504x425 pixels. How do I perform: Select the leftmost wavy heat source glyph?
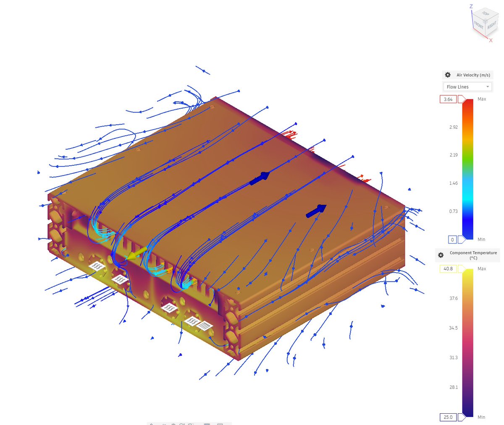click(97, 265)
